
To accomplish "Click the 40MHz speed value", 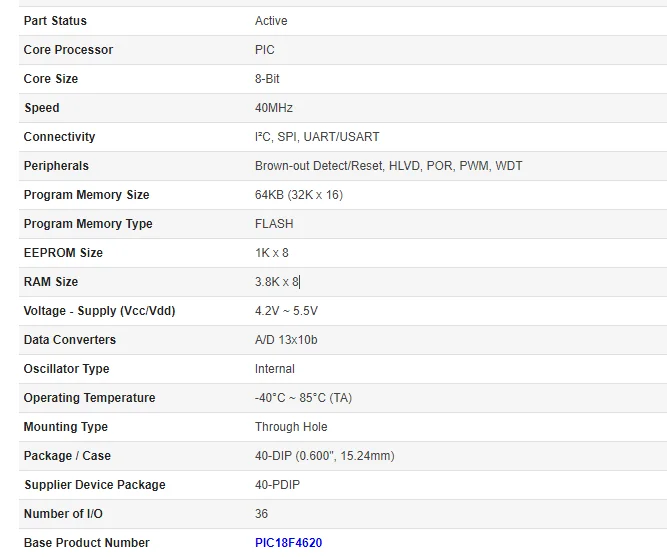I will point(274,108).
